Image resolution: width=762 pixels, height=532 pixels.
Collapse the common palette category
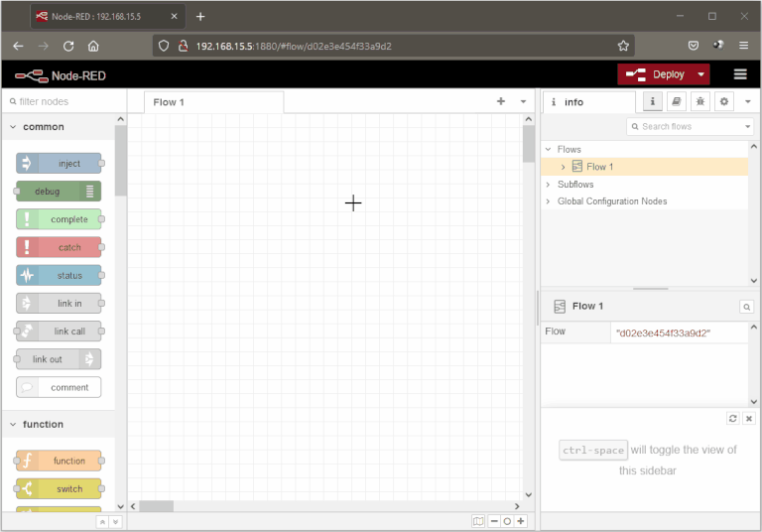13,127
